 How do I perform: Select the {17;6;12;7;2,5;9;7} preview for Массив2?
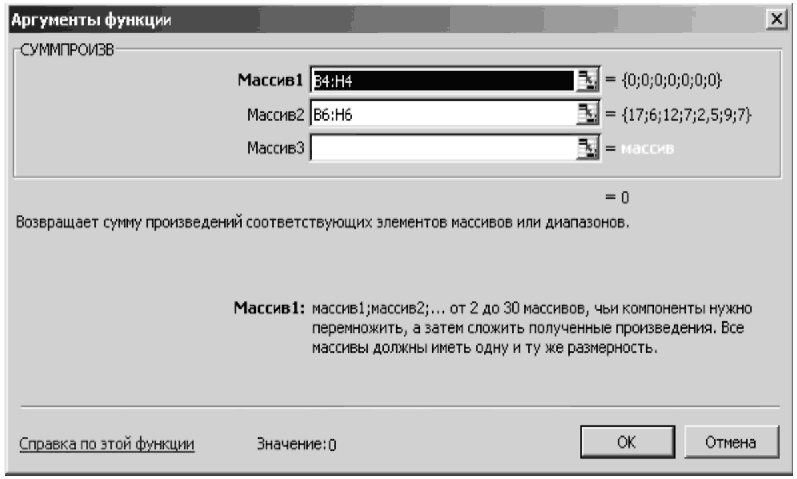tap(686, 114)
